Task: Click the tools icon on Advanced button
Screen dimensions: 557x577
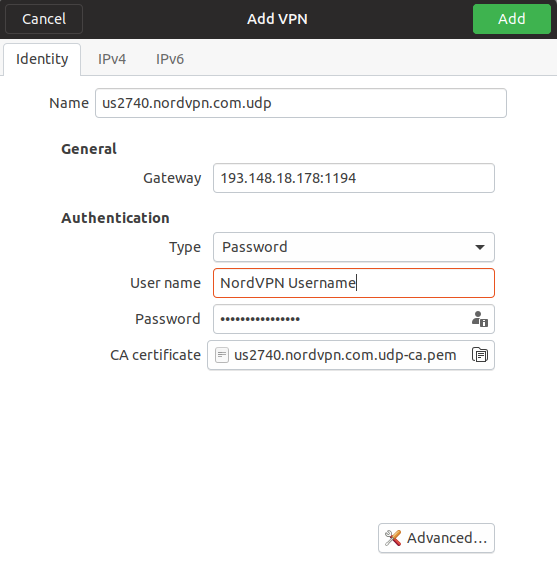Action: click(393, 538)
